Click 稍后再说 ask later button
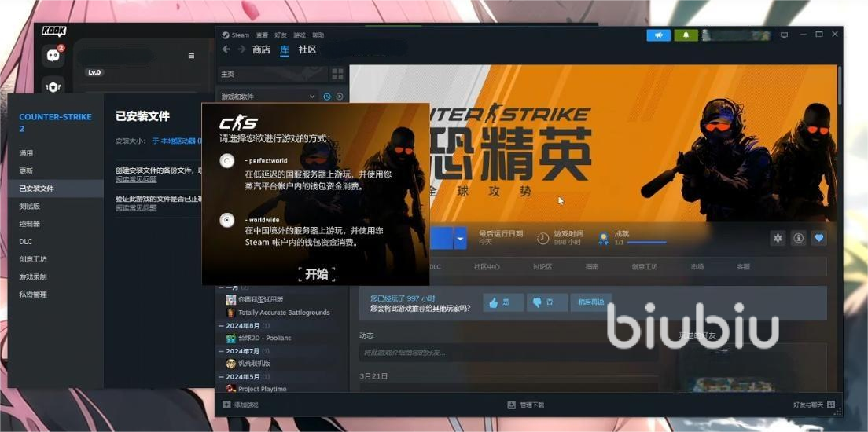The height and width of the screenshot is (432, 868). click(x=590, y=302)
